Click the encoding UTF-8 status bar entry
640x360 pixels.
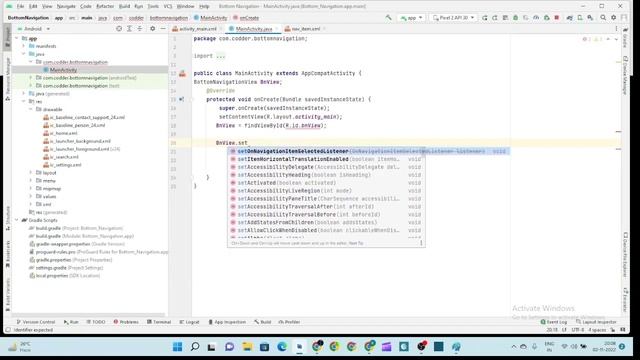click(x=578, y=330)
